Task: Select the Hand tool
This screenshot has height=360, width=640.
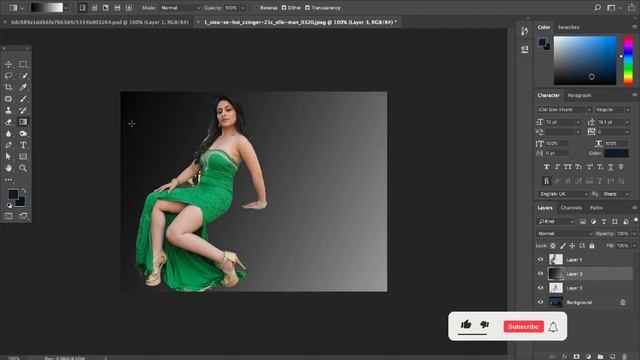Action: pyautogui.click(x=8, y=168)
